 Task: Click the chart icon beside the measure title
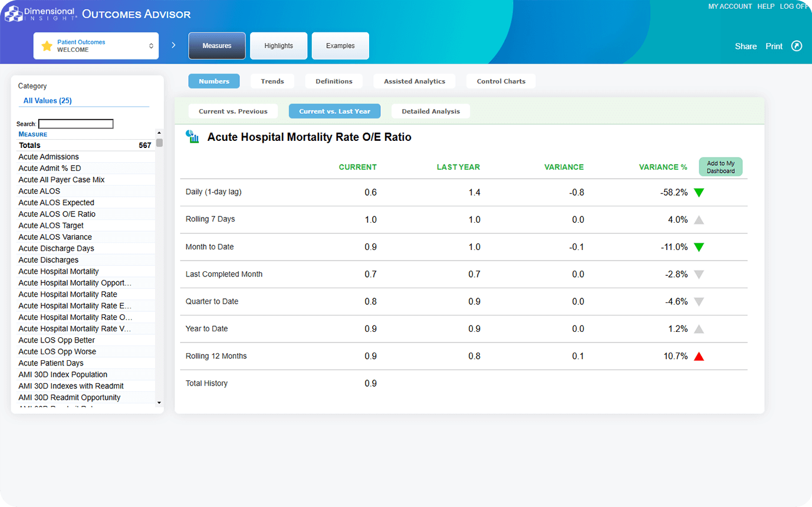tap(192, 137)
